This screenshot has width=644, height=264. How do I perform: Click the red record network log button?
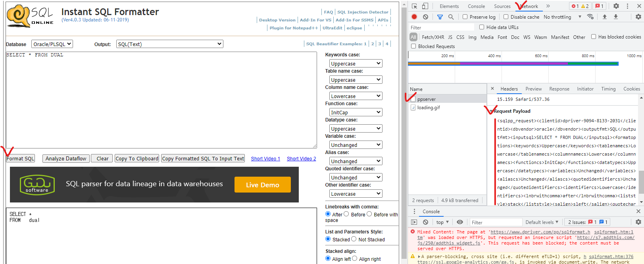414,17
